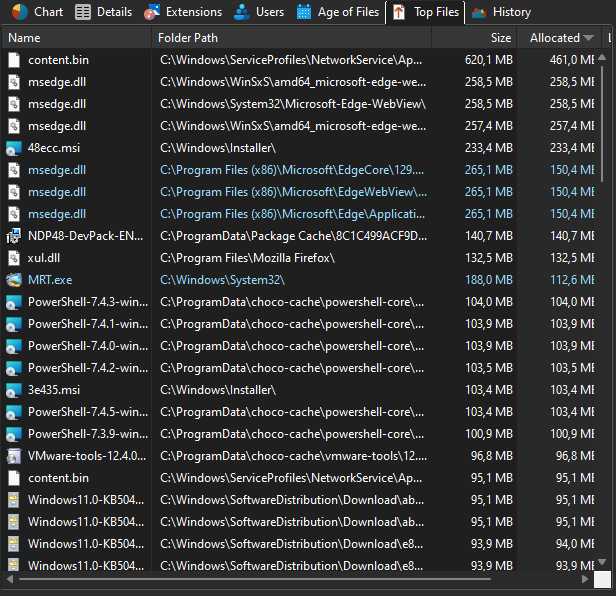Open the Age of Files tab
616x596 pixels.
[338, 12]
